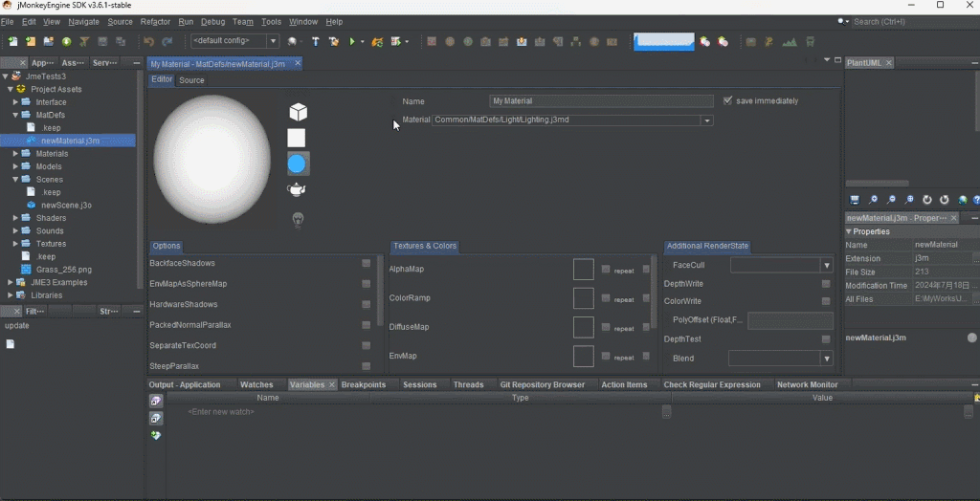The height and width of the screenshot is (501, 980).
Task: Switch material preview to flat quad shape
Action: click(297, 138)
